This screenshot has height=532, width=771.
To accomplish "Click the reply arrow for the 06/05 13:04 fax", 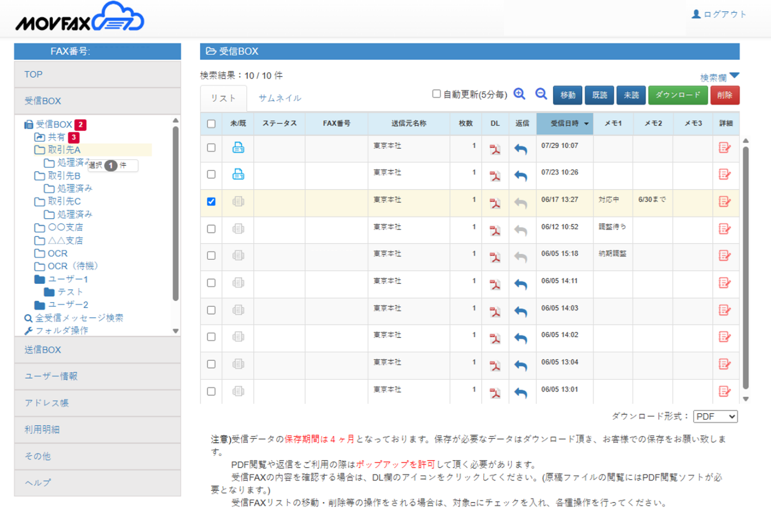I will (521, 365).
